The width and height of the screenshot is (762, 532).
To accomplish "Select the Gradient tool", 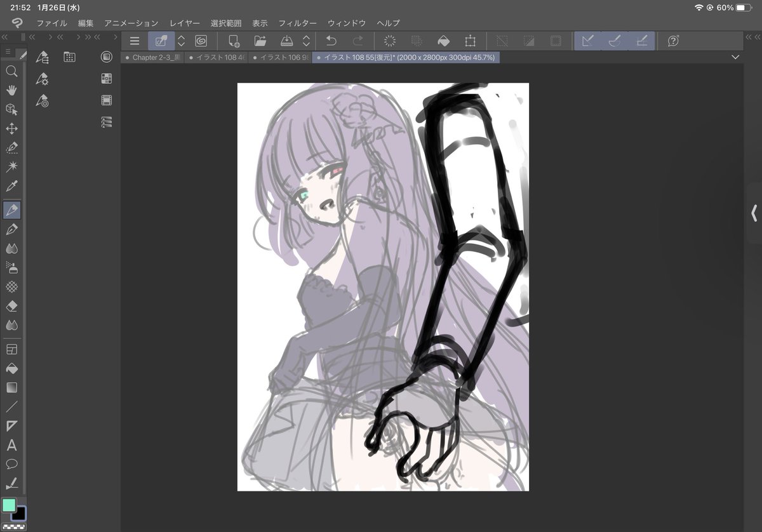I will 11,387.
